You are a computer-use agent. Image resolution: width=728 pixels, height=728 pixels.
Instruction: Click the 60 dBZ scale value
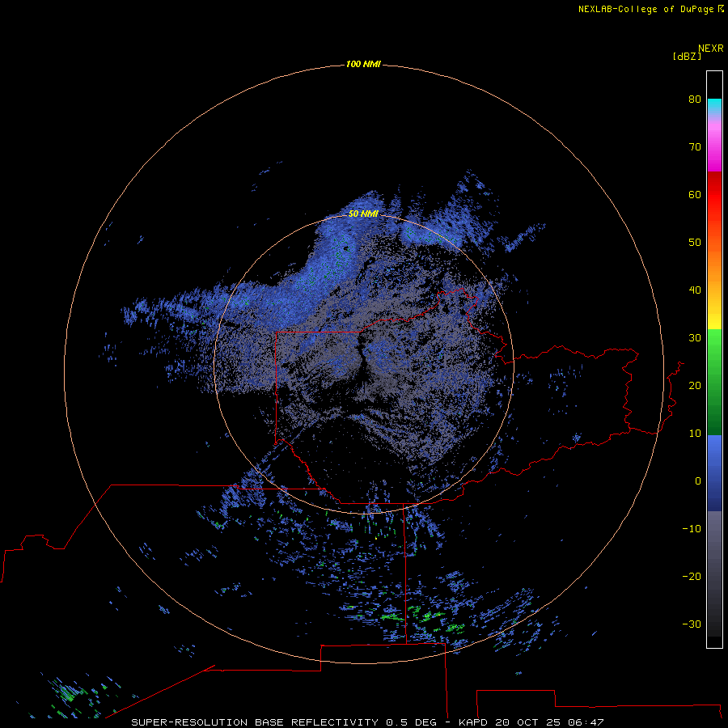[695, 194]
